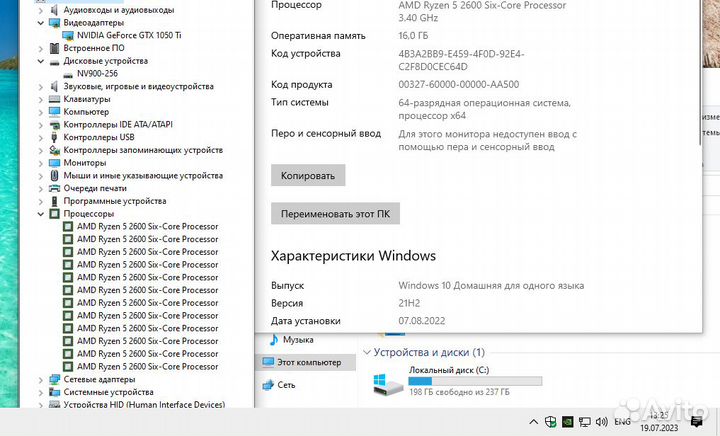Click the Мыши и иные указывающие устройства mouse icon
Screen dimensions: 720x436
tap(54, 175)
